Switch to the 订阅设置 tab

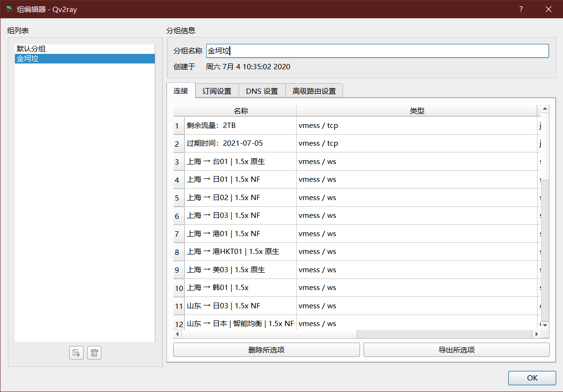(x=217, y=91)
